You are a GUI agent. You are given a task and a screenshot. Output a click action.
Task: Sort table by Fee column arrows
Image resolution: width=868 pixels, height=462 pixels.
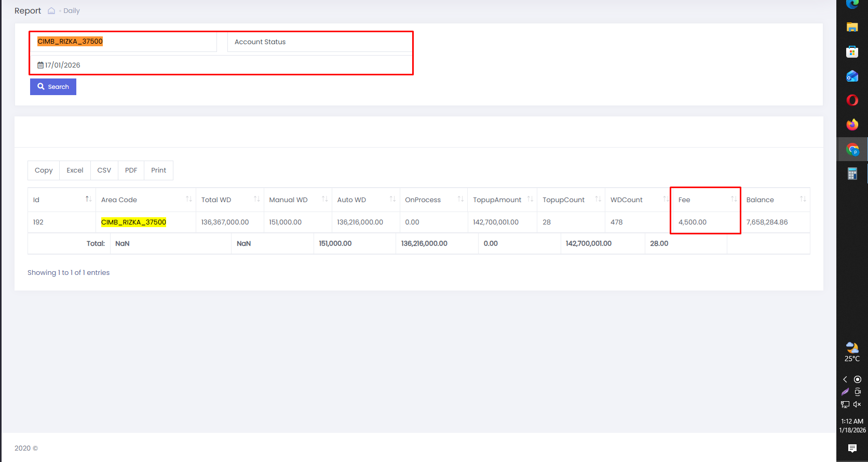click(734, 199)
